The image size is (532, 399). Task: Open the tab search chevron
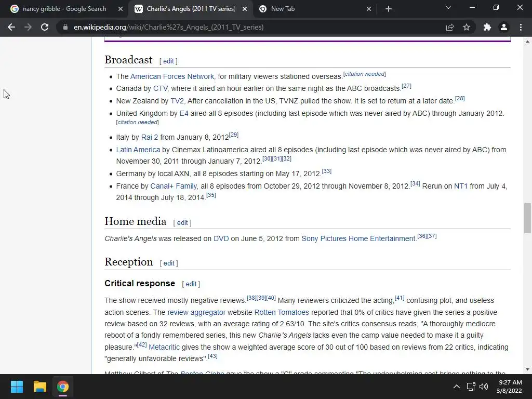[448, 7]
